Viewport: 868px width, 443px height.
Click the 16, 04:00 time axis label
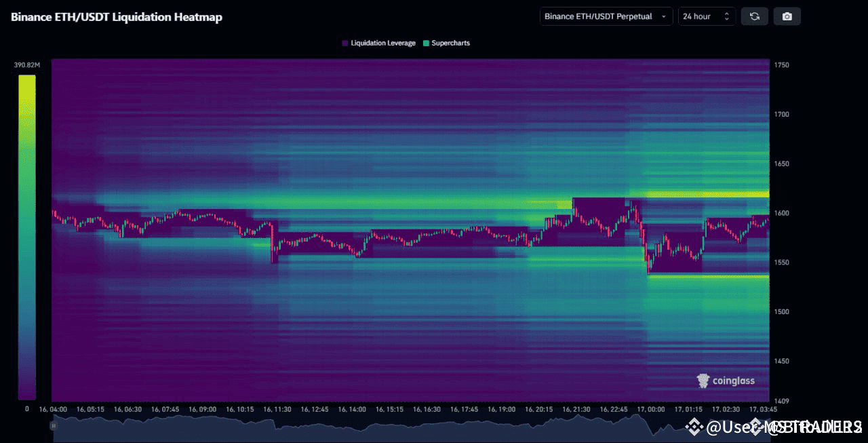click(x=53, y=410)
